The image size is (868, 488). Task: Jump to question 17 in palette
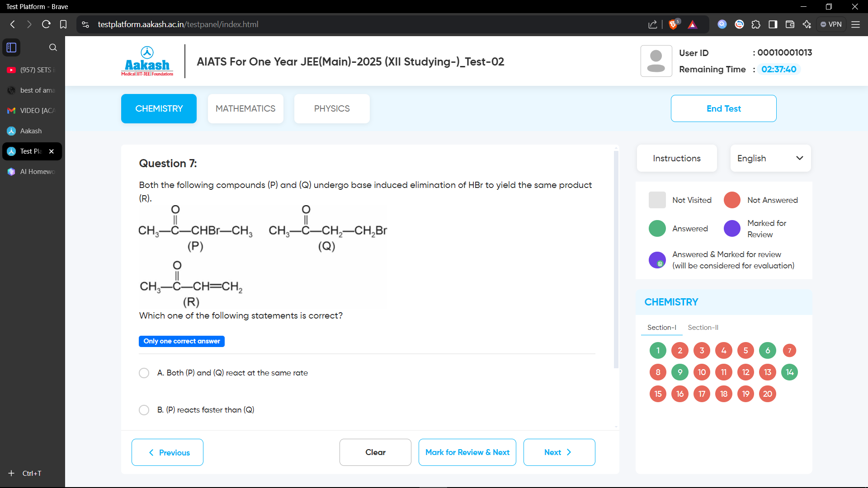pyautogui.click(x=702, y=394)
